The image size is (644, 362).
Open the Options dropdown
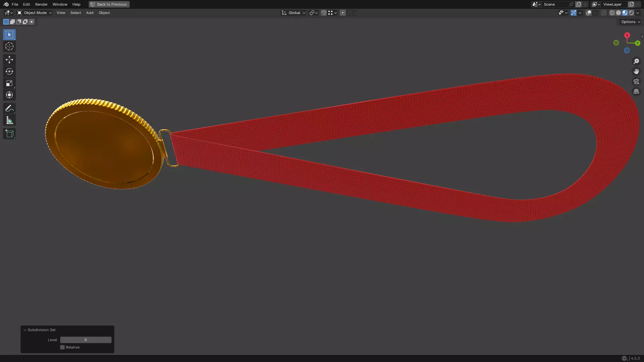click(x=630, y=22)
